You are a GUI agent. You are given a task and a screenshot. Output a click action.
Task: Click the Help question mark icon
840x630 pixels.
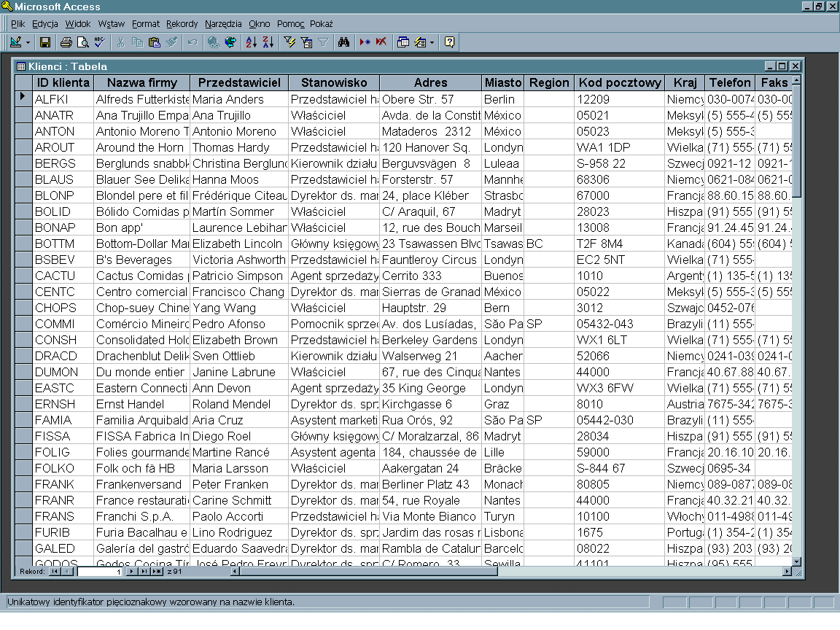click(449, 42)
